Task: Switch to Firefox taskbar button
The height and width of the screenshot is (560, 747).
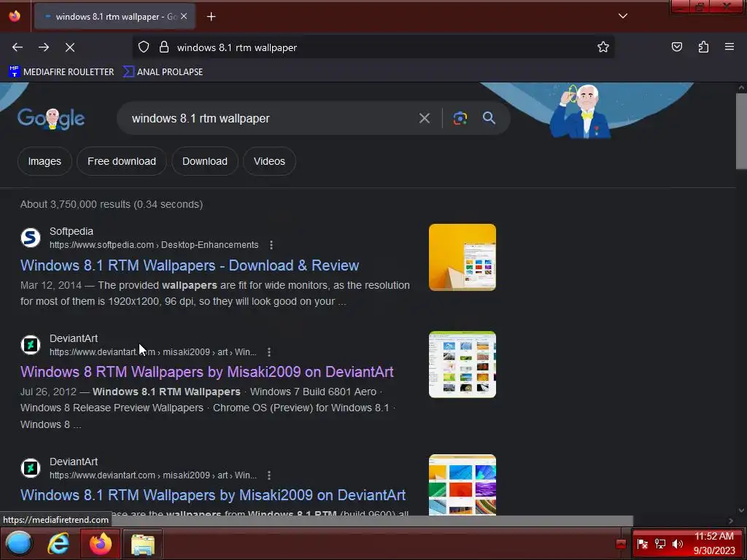Action: [101, 543]
